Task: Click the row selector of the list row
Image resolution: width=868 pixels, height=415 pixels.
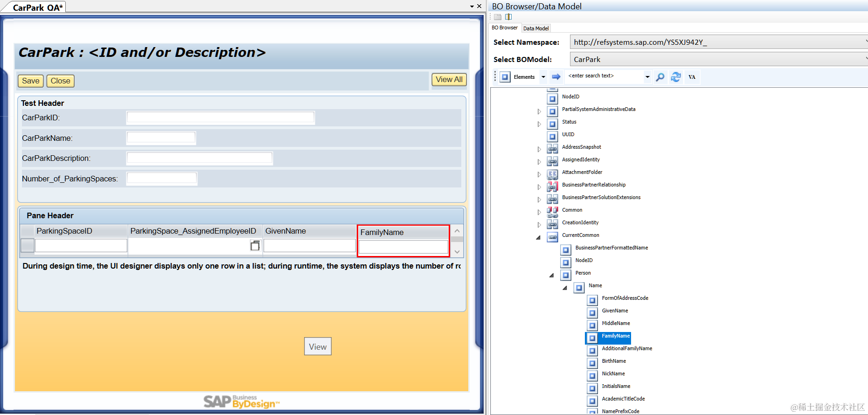Action: coord(28,245)
